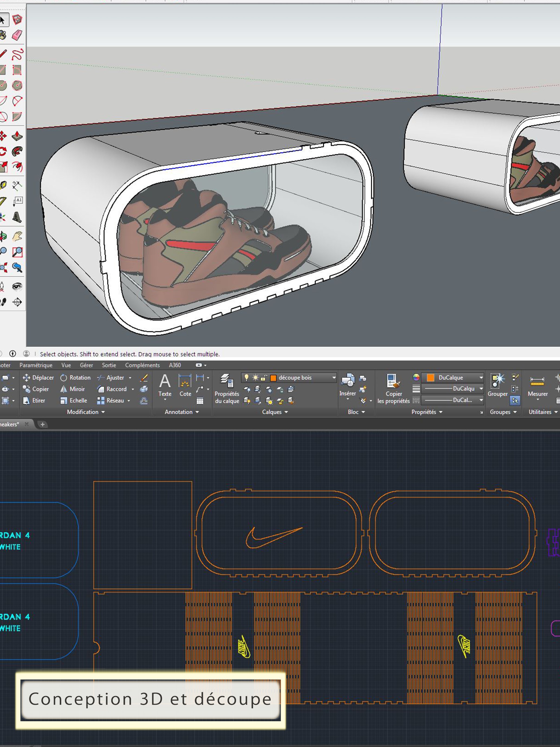Click the object color wheel icon
The height and width of the screenshot is (747, 560).
pos(416,377)
